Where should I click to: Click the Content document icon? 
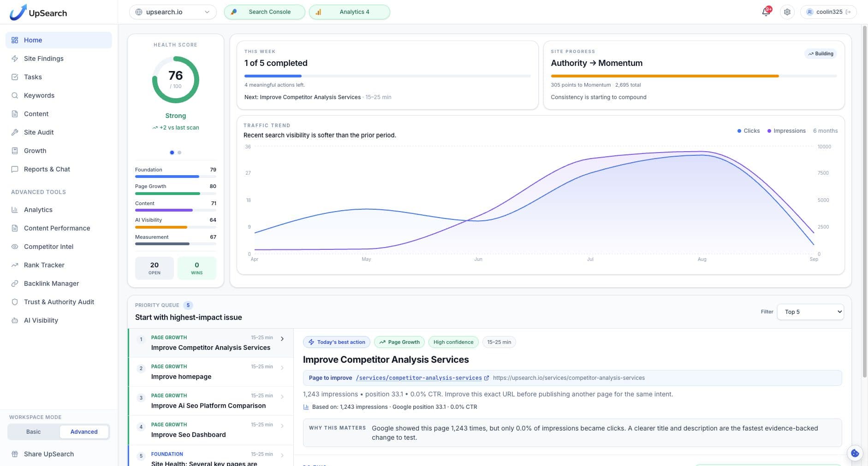coord(15,114)
